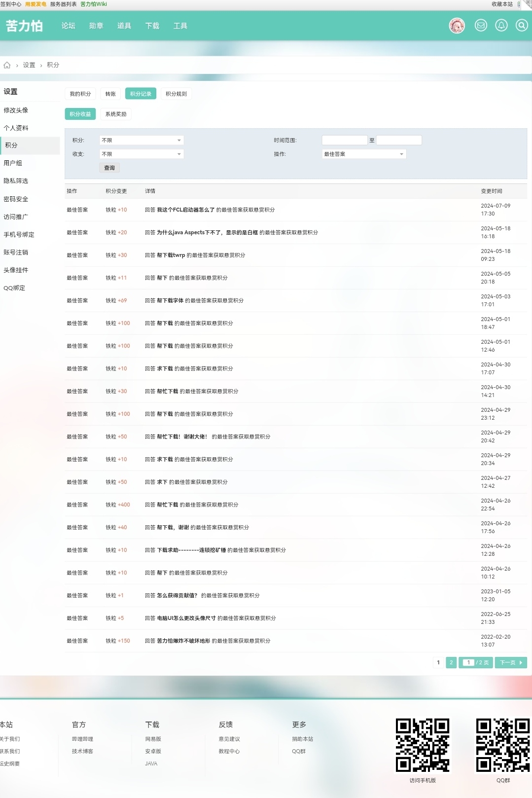Select the 积分记录 tab
Viewport: 532px width, 798px height.
[x=141, y=94]
